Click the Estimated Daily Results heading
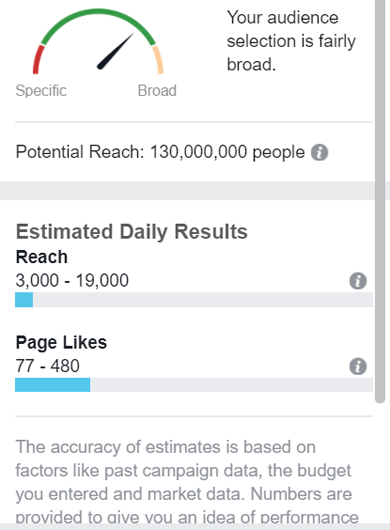This screenshot has height=530, width=390. pyautogui.click(x=132, y=232)
